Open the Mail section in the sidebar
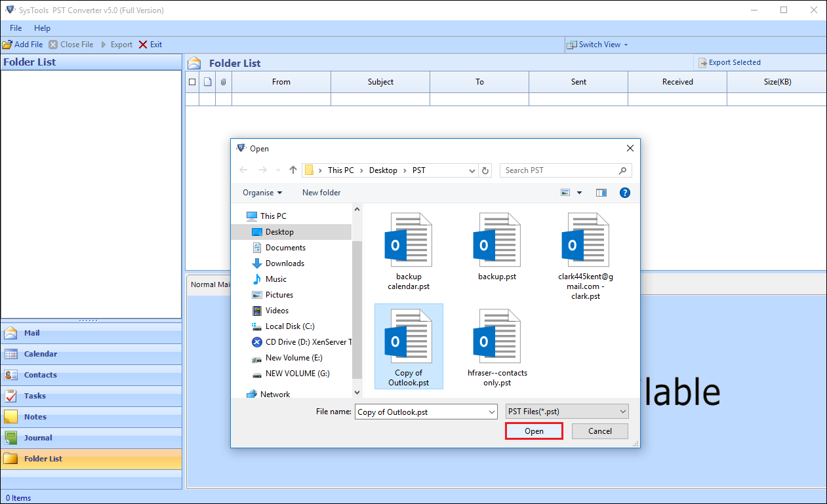Image resolution: width=827 pixels, height=504 pixels. click(91, 333)
